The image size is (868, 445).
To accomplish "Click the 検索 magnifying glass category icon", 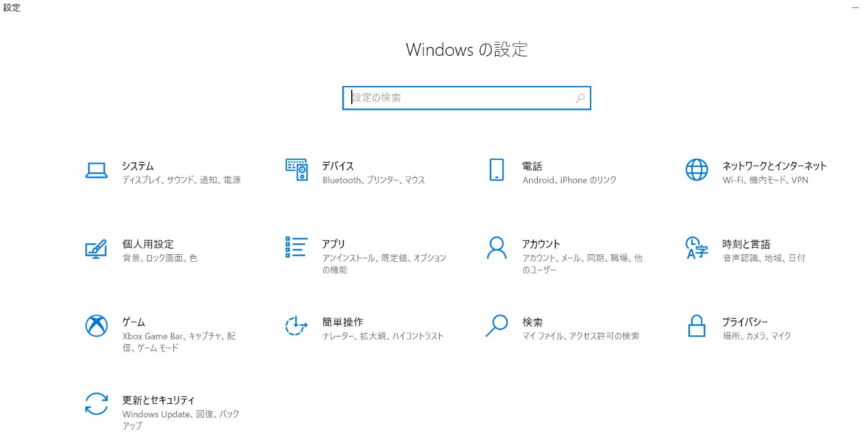I will point(496,326).
